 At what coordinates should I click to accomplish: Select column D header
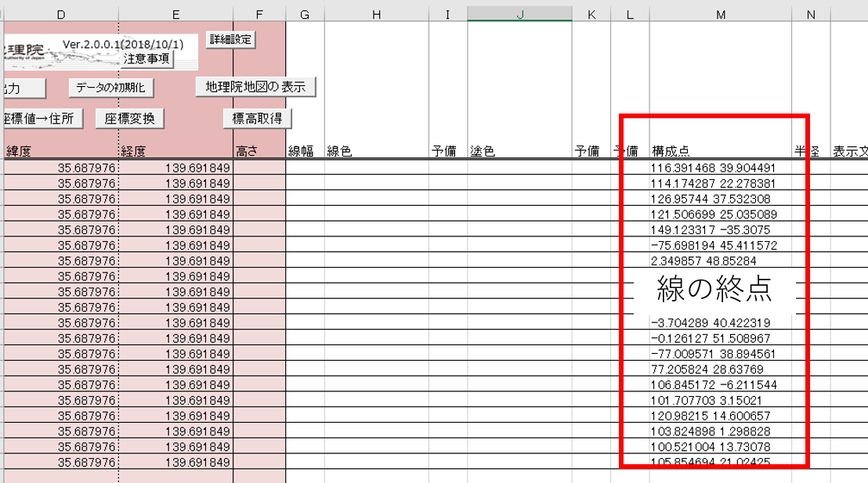click(x=61, y=14)
